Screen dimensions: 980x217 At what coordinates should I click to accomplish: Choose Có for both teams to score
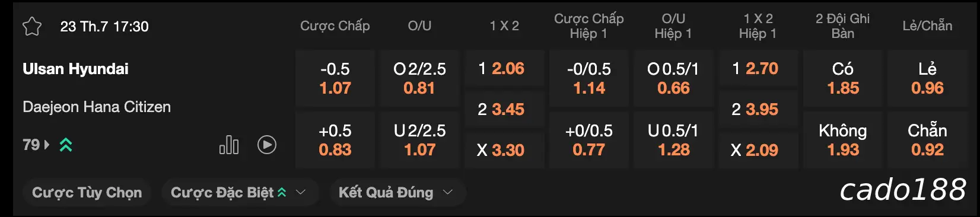click(x=843, y=78)
